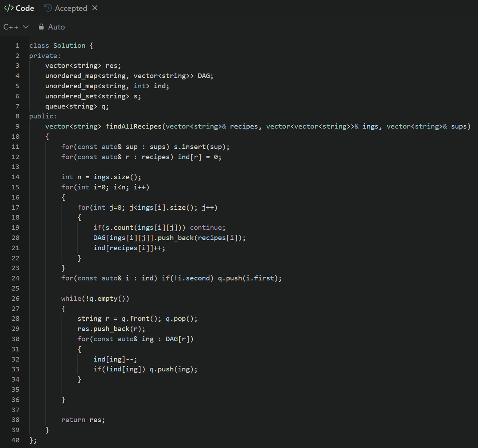Screen dimensions: 478x448
Task: Click line number 9 in gutter
Action: point(17,126)
